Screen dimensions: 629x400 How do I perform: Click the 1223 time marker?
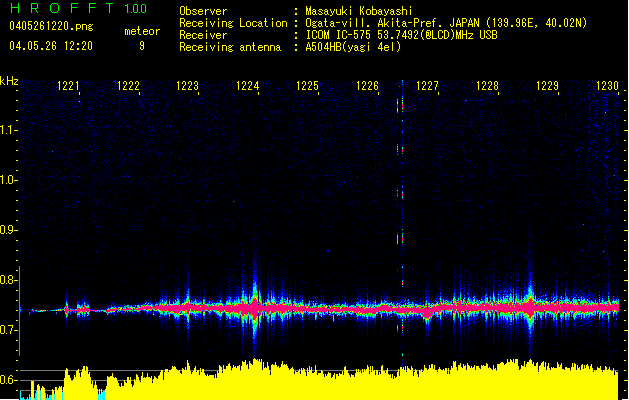coord(188,85)
